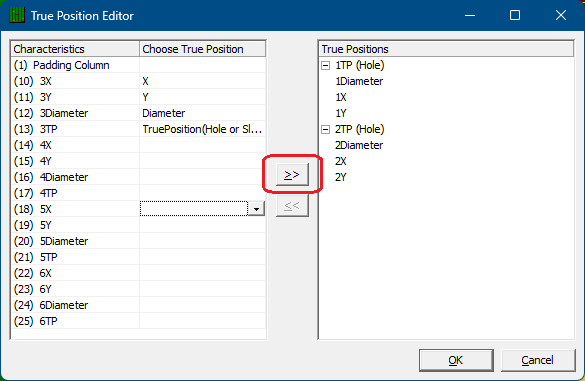The image size is (585, 381).
Task: Open dropdown arrow in 5X row
Action: click(256, 209)
